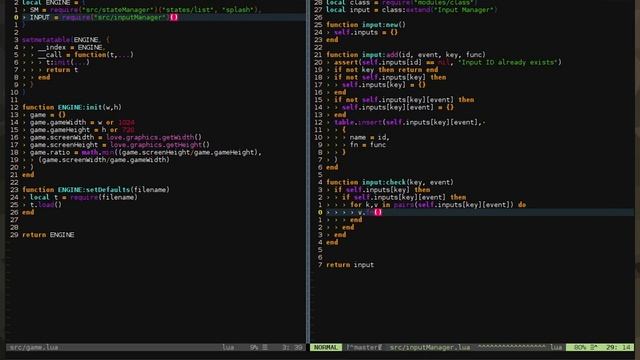Screen dimensions: 640x360
Task: Click the __call = function(t,...) line
Action: [x=85, y=55]
